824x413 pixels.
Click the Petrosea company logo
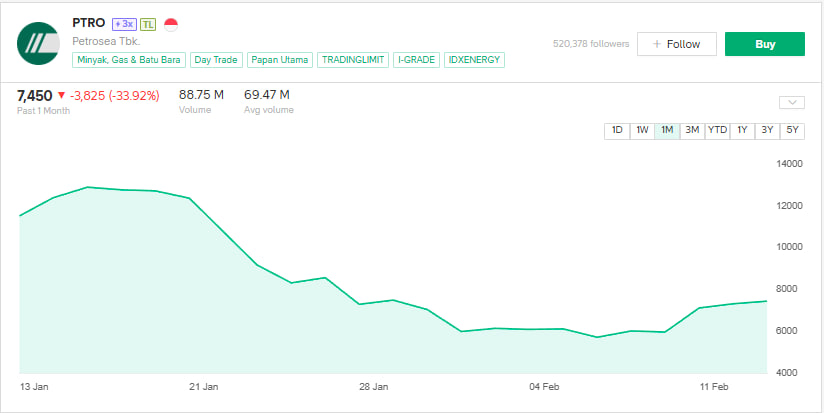pos(38,43)
